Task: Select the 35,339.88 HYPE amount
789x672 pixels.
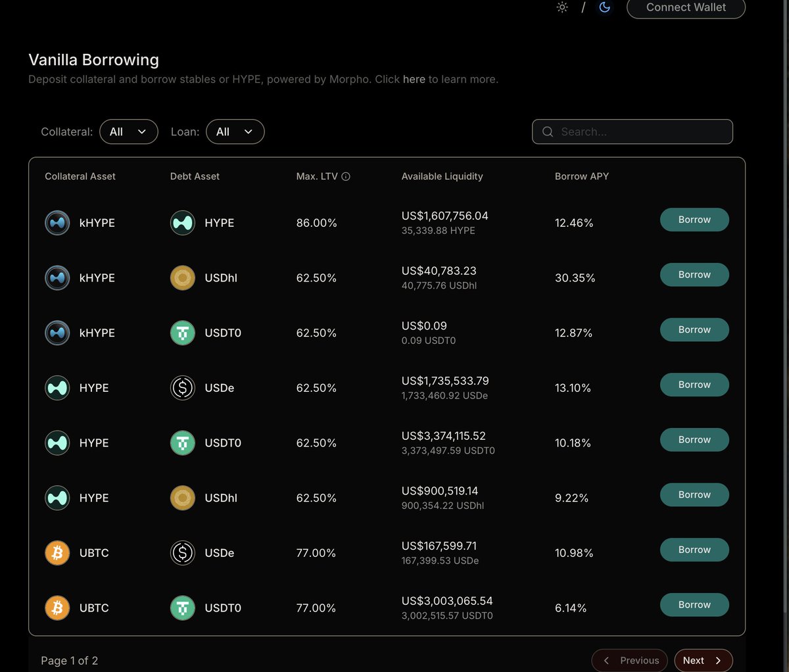Action: tap(439, 231)
